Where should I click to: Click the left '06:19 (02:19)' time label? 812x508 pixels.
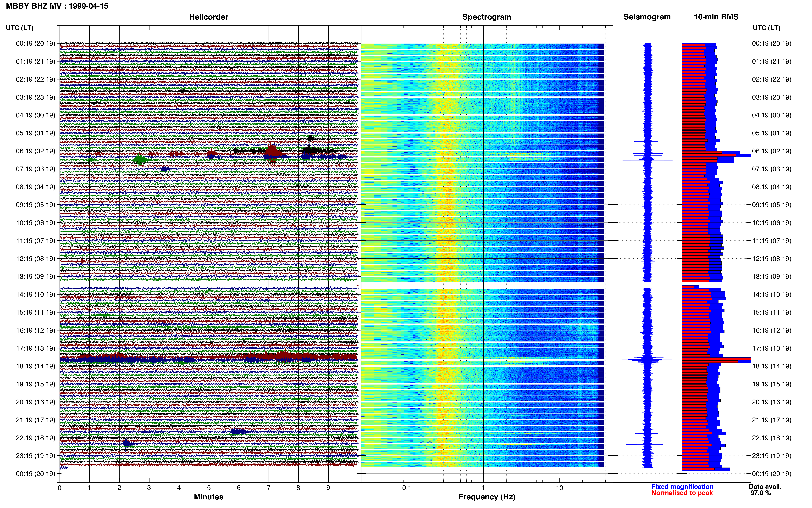pyautogui.click(x=35, y=151)
